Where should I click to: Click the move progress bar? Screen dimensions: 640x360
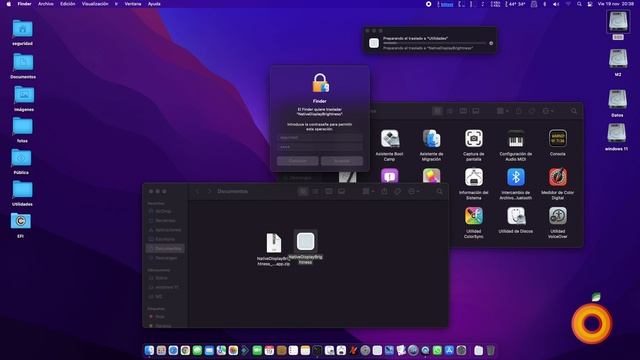[435, 43]
